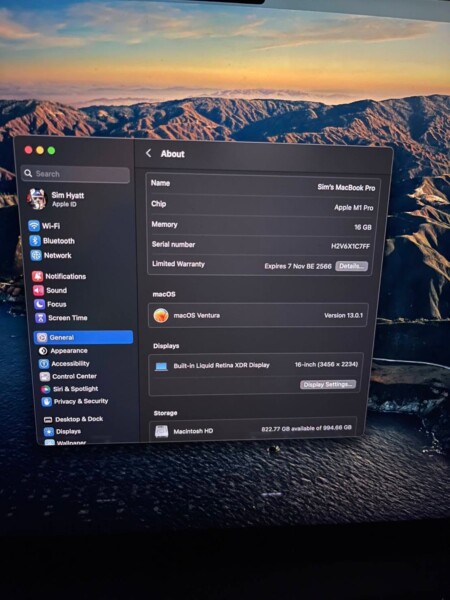
Task: Open Sound speaker icon
Action: [x=39, y=290]
